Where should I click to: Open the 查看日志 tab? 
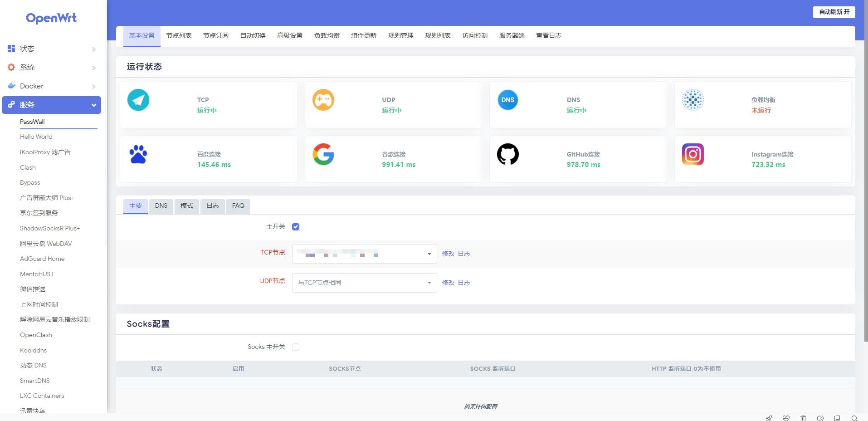pos(549,35)
